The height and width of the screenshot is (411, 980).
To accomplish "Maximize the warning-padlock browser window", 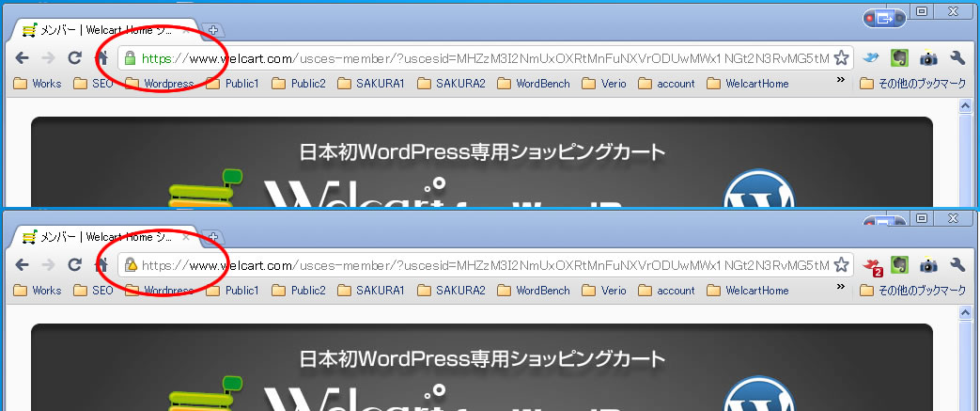I will (922, 218).
